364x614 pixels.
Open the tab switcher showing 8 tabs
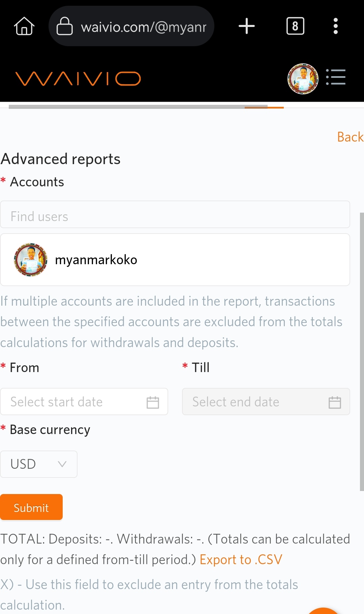point(295,26)
